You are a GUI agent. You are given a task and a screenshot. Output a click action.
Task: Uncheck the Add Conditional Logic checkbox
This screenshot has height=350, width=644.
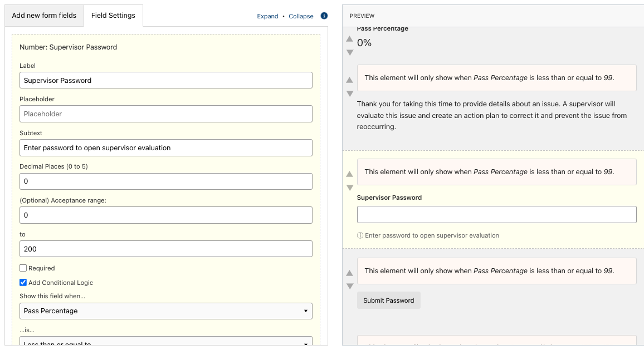[23, 282]
